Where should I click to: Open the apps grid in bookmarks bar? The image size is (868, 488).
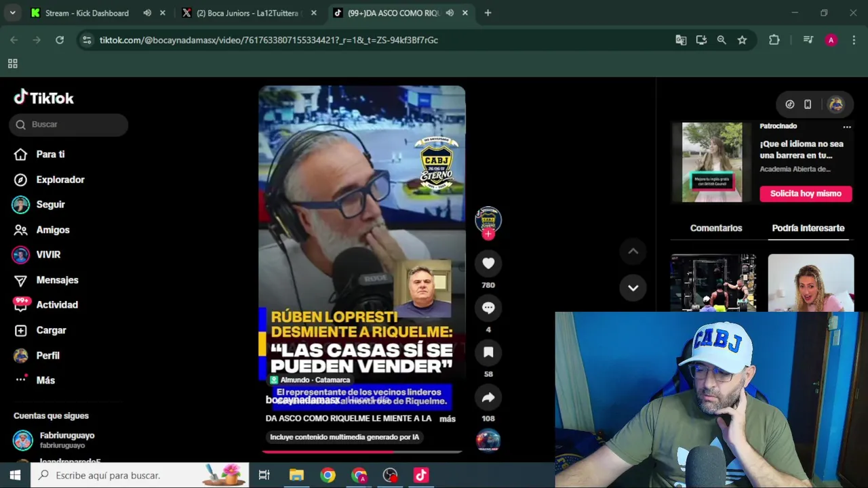click(x=12, y=64)
